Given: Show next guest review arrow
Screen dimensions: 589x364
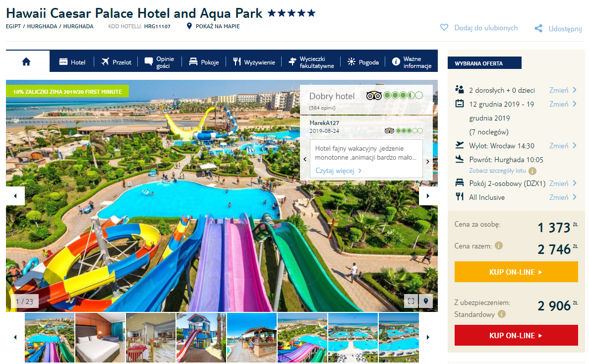Looking at the screenshot, I should [x=427, y=162].
